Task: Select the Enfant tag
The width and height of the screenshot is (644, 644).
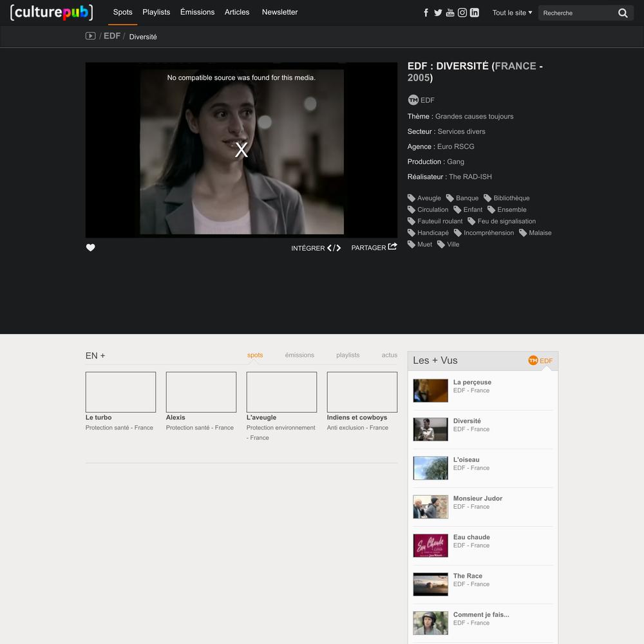Action: point(468,209)
